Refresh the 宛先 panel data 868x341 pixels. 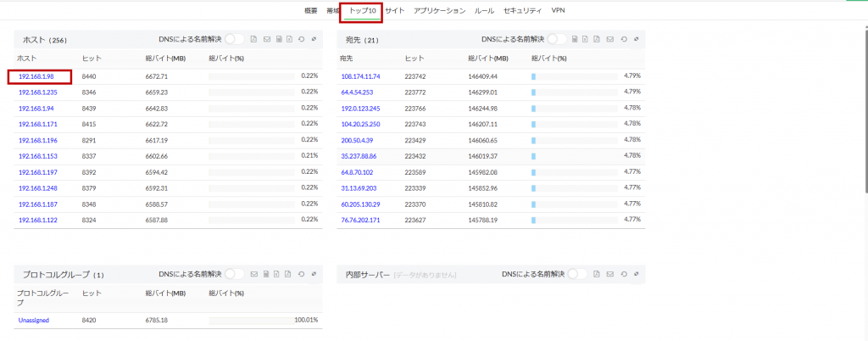[624, 39]
